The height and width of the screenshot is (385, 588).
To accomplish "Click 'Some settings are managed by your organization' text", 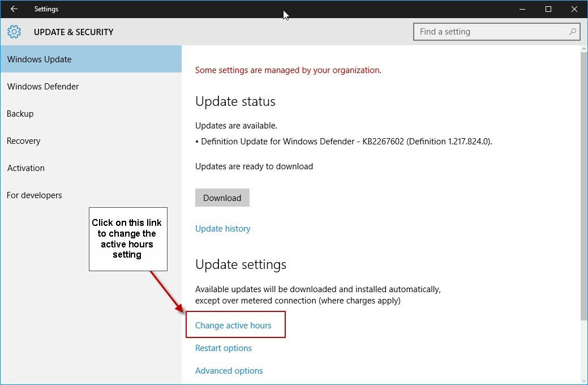I will tap(288, 70).
